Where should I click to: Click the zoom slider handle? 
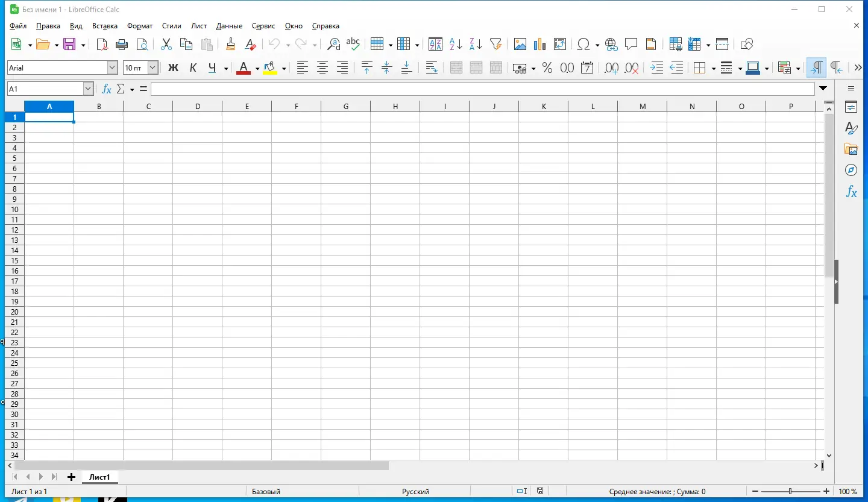(790, 491)
